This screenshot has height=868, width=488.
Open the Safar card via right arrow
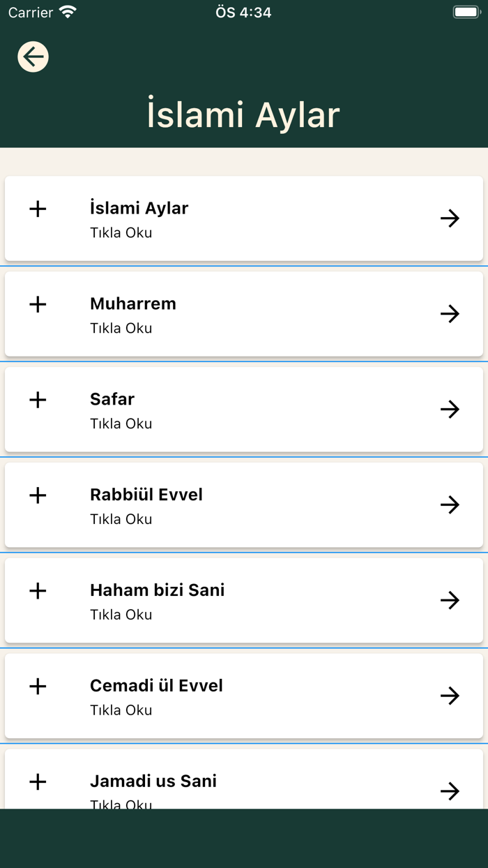pos(450,410)
